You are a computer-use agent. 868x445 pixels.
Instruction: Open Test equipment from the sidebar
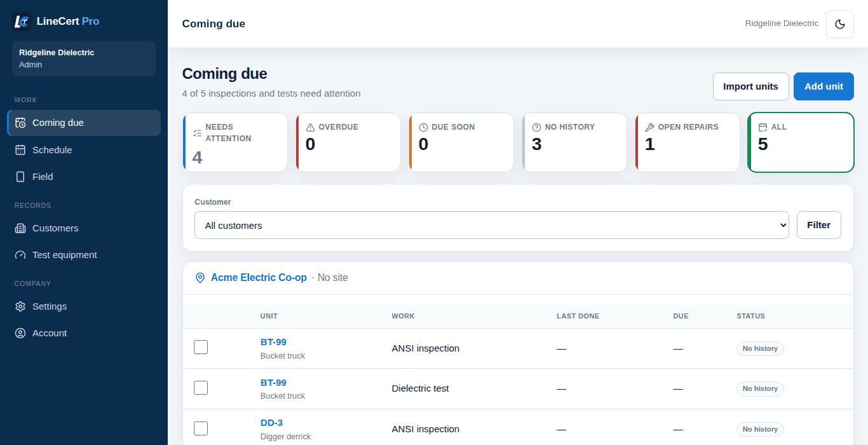pos(84,255)
